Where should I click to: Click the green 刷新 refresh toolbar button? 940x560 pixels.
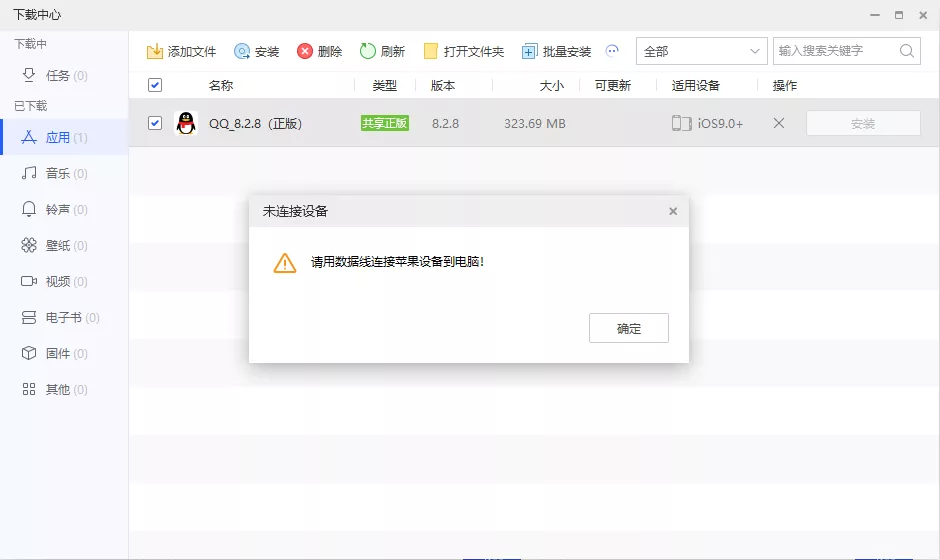[382, 52]
